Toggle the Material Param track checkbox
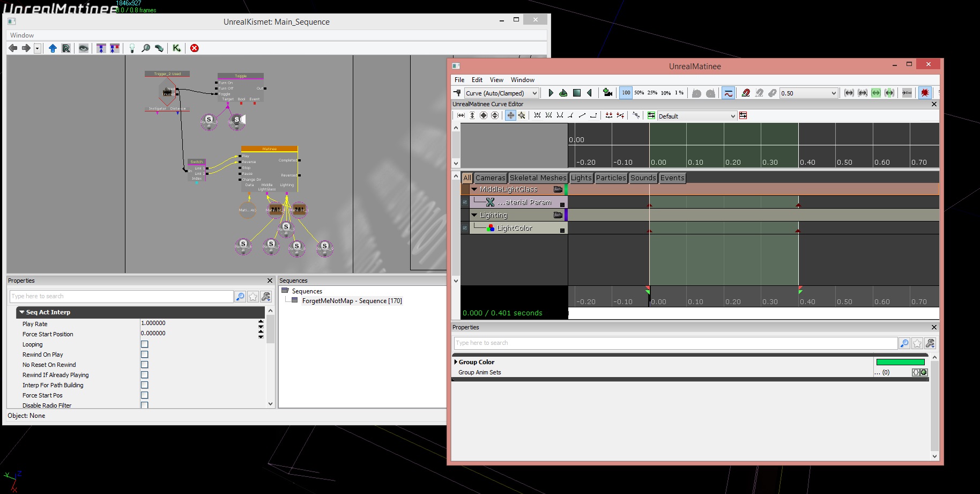980x494 pixels. pyautogui.click(x=465, y=202)
